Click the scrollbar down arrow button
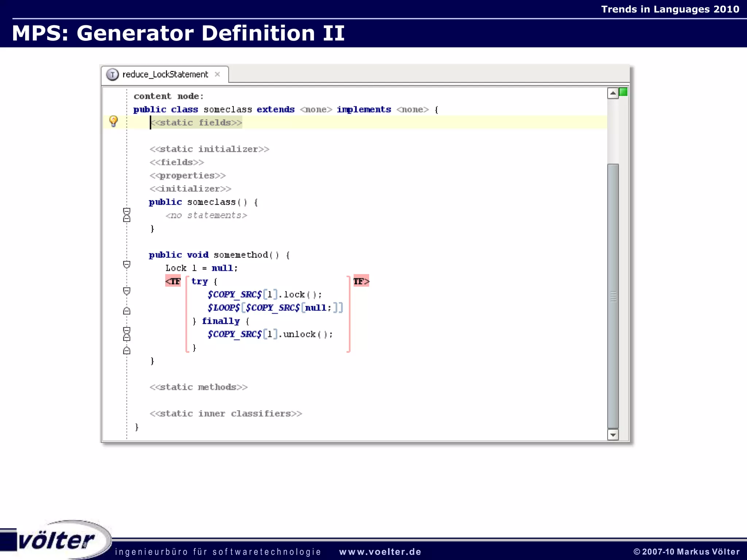747x560 pixels. pos(613,435)
